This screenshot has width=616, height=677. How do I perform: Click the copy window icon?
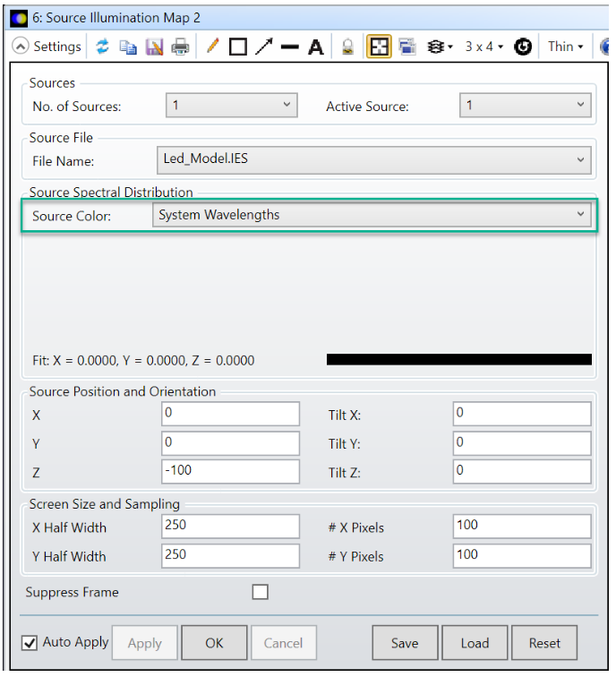(x=128, y=47)
